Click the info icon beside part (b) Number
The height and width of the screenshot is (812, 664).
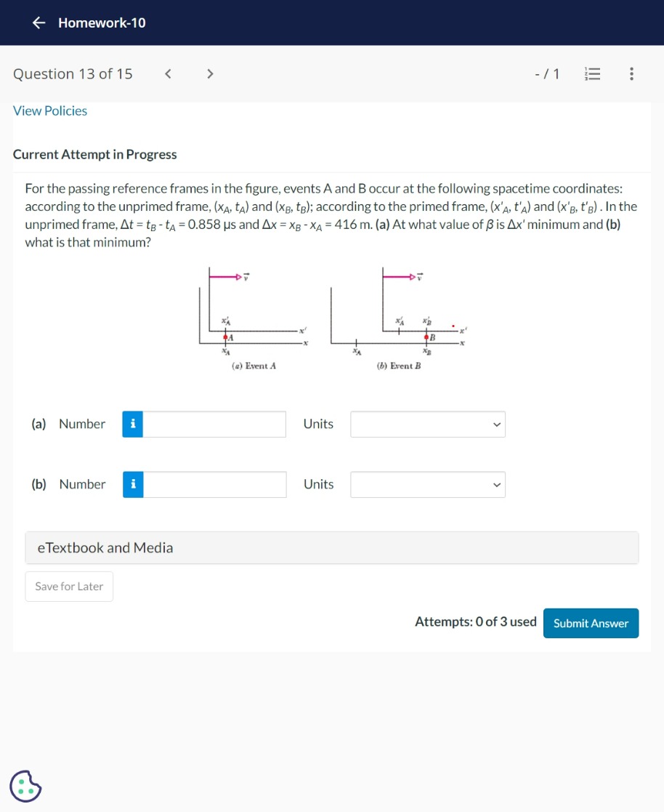131,484
